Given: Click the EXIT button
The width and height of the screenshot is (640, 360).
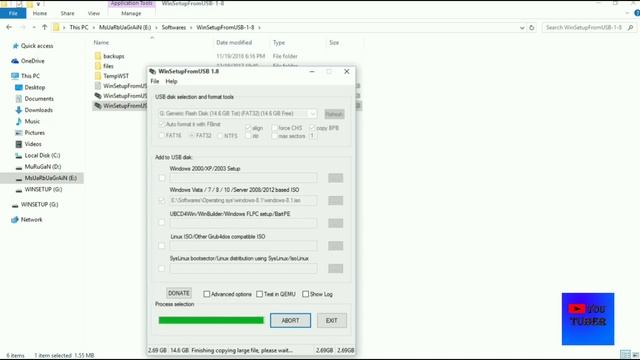Looking at the screenshot, I should click(x=332, y=320).
